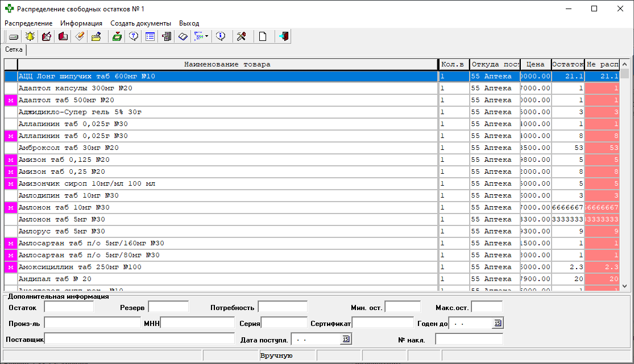This screenshot has height=364, width=634.
Task: Click the blank page toolbar icon
Action: pos(263,36)
